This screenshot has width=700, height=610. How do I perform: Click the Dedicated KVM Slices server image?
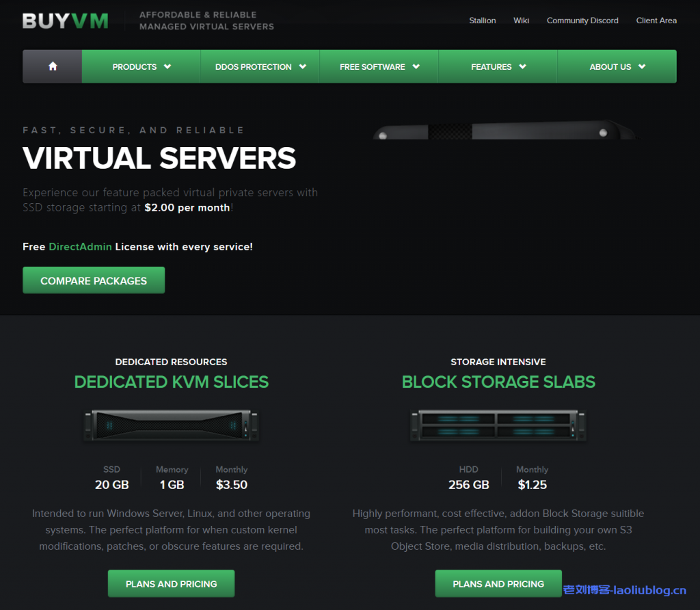(x=171, y=425)
